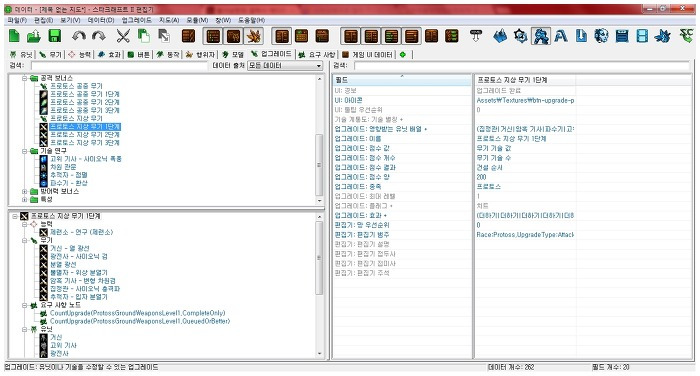Click the orange leaf view toggle

click(x=254, y=36)
